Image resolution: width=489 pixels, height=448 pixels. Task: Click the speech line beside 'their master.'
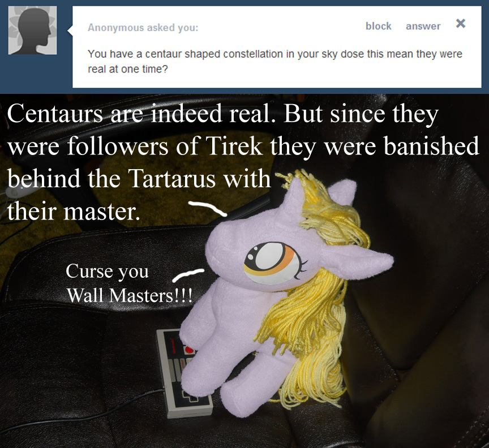208,208
